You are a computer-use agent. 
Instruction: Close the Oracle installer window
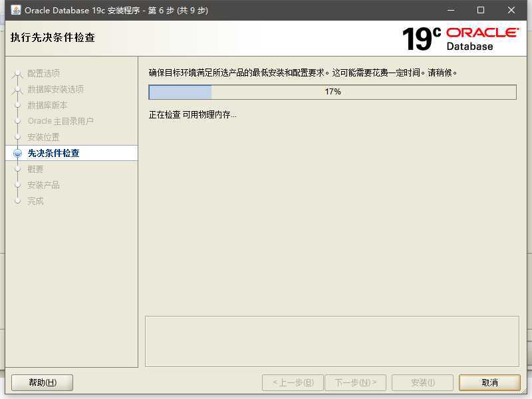coord(511,10)
